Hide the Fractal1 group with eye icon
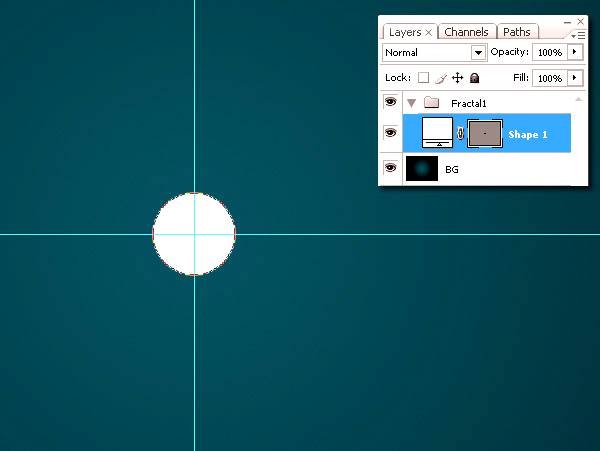Image resolution: width=600 pixels, height=451 pixels. pyautogui.click(x=390, y=102)
